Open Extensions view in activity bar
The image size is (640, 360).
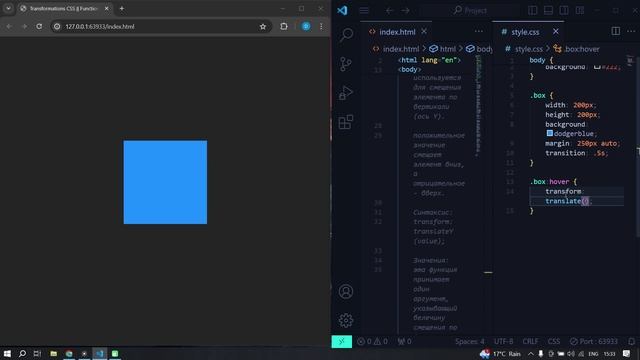point(346,122)
